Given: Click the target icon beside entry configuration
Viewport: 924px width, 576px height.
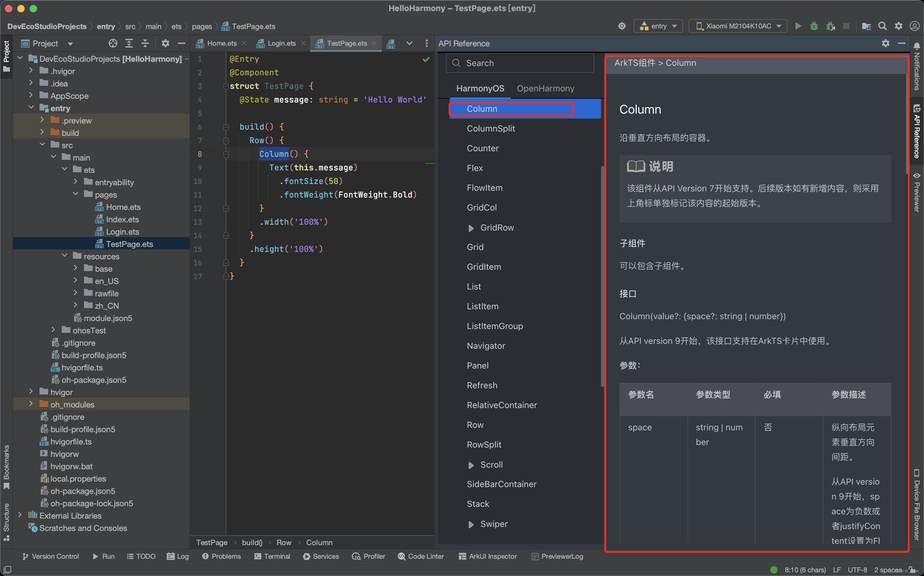Looking at the screenshot, I should click(622, 26).
